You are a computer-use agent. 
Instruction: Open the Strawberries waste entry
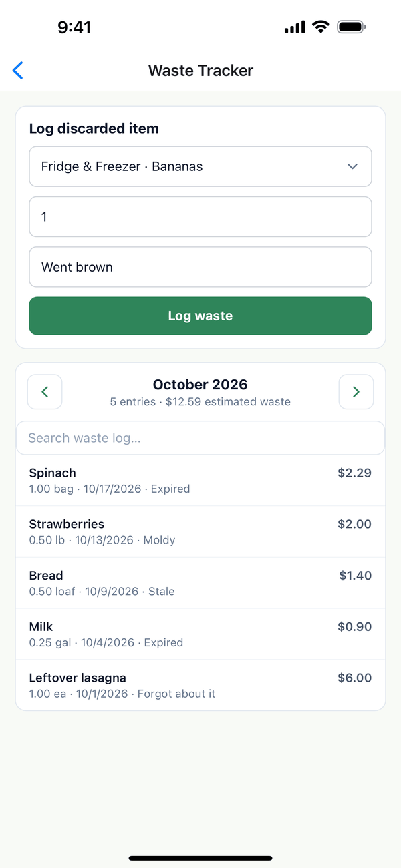click(x=200, y=531)
